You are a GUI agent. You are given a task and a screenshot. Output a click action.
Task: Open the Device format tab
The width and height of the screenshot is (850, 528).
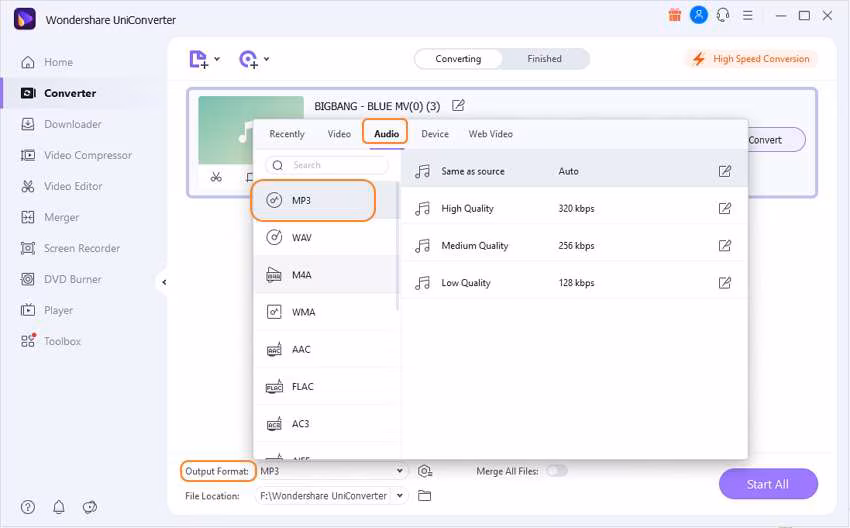pyautogui.click(x=435, y=134)
